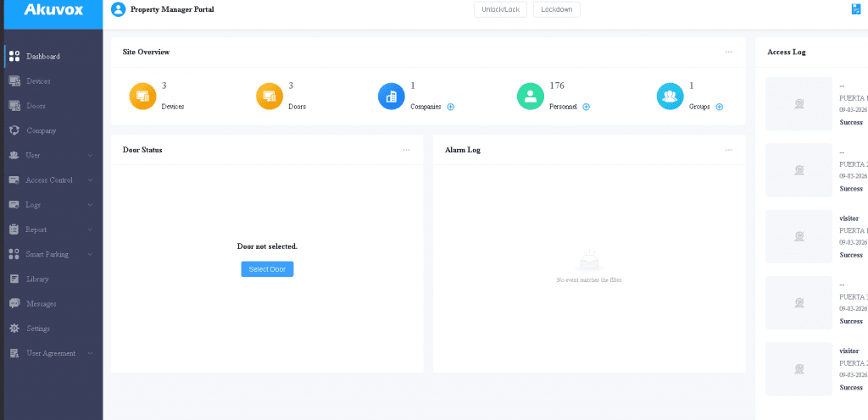Expand the User sidebar menu
The image size is (868, 420).
[51, 156]
